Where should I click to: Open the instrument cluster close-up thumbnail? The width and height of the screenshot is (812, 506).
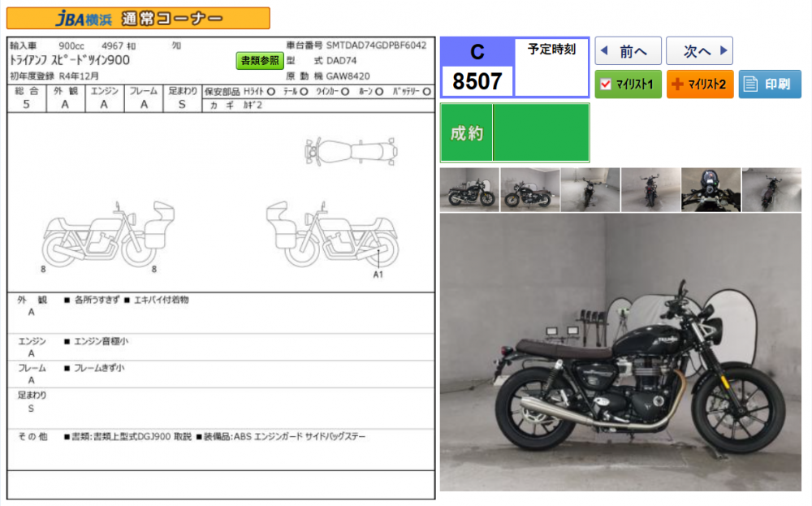(x=710, y=190)
